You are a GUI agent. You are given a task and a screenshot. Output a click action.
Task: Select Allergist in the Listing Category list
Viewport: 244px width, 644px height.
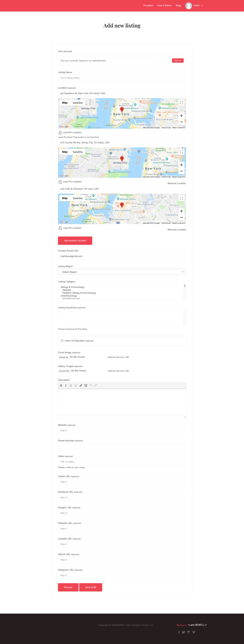coord(67,290)
